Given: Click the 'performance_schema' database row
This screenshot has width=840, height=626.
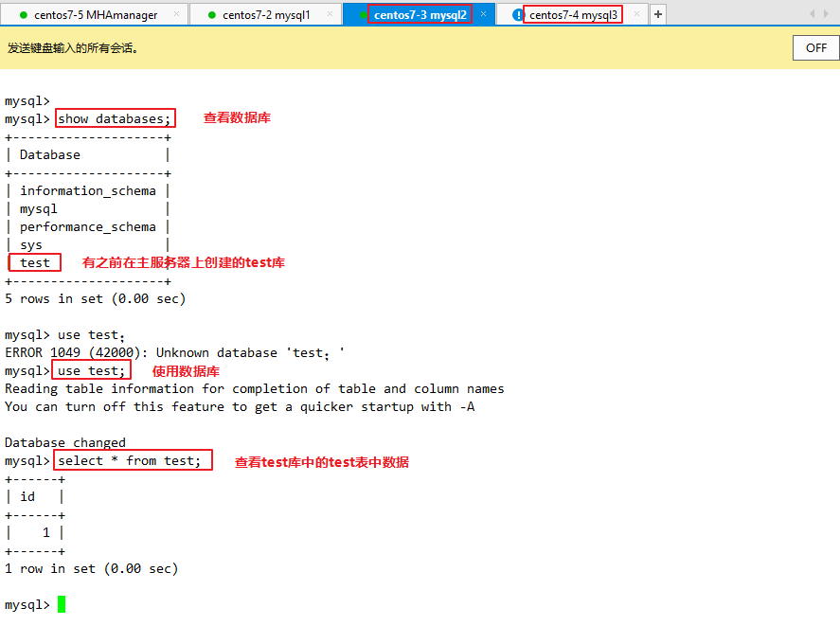Looking at the screenshot, I should pyautogui.click(x=88, y=226).
